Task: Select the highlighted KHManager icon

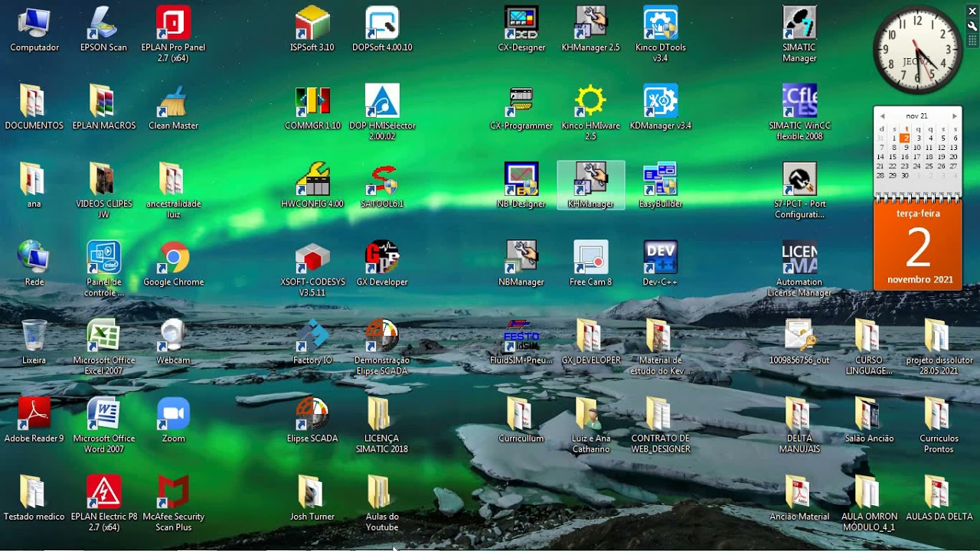Action: [590, 184]
